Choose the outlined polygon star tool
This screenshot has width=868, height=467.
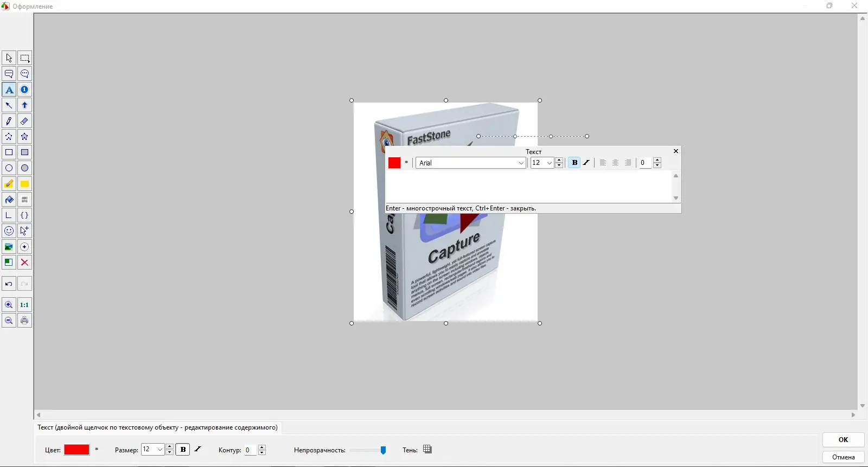pos(9,137)
